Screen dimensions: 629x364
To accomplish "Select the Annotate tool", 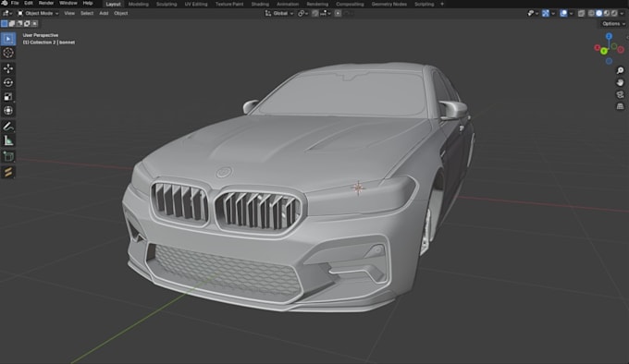I will click(x=8, y=127).
